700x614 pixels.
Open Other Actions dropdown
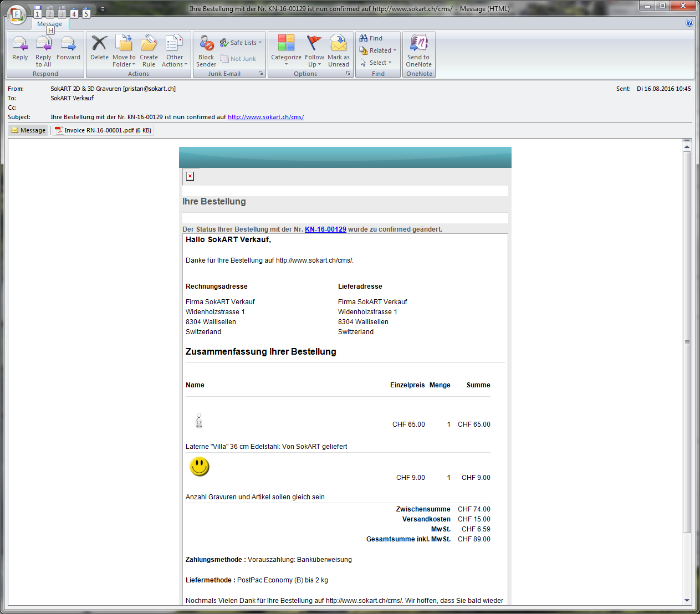point(175,52)
